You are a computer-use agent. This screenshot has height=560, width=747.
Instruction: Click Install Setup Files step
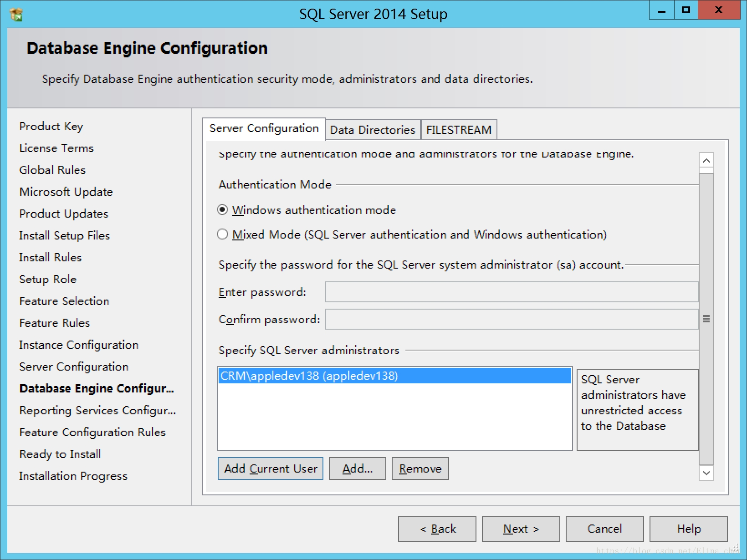[x=65, y=236]
